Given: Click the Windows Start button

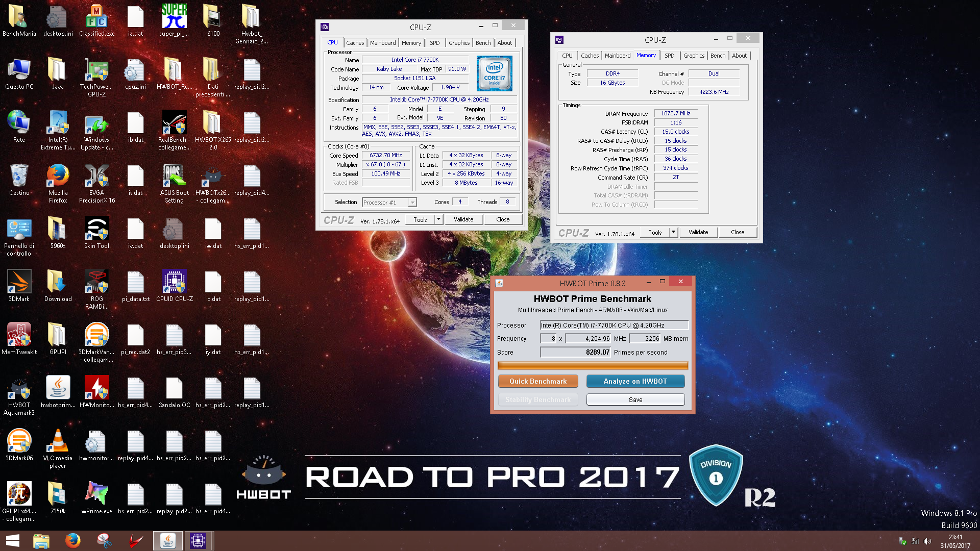Looking at the screenshot, I should click(13, 541).
